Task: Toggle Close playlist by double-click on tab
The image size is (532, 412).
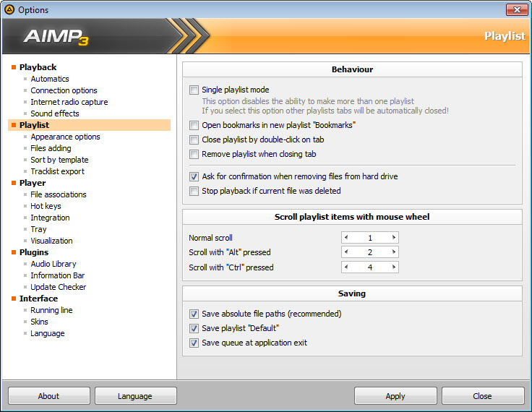Action: pyautogui.click(x=194, y=140)
